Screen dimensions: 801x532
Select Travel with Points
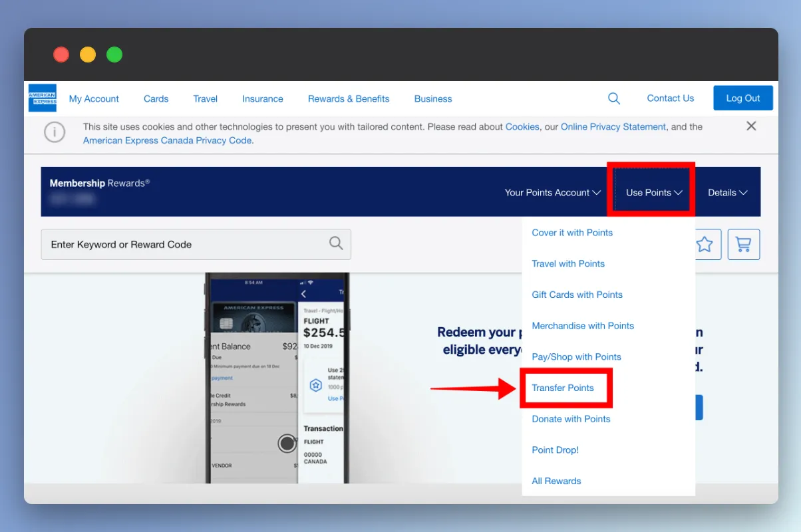coord(568,264)
